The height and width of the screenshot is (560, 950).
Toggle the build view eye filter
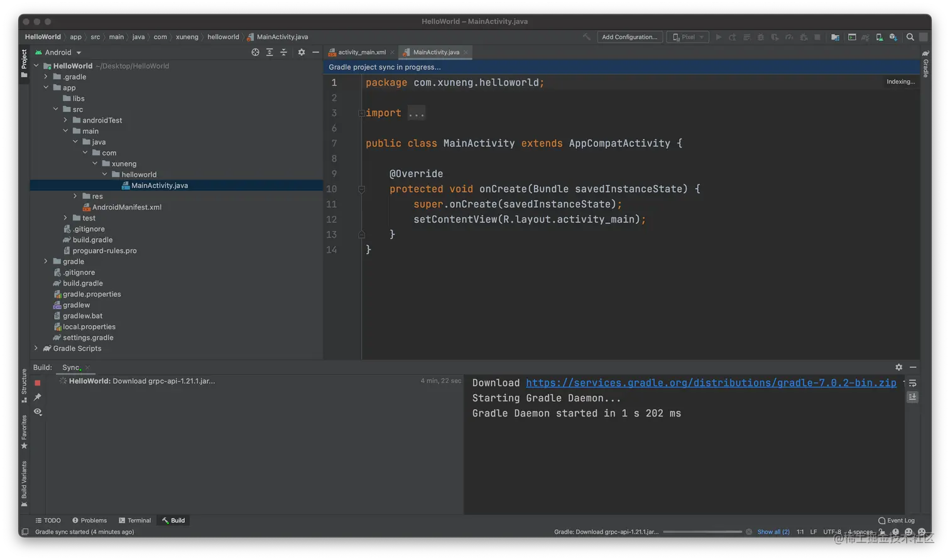pos(38,412)
